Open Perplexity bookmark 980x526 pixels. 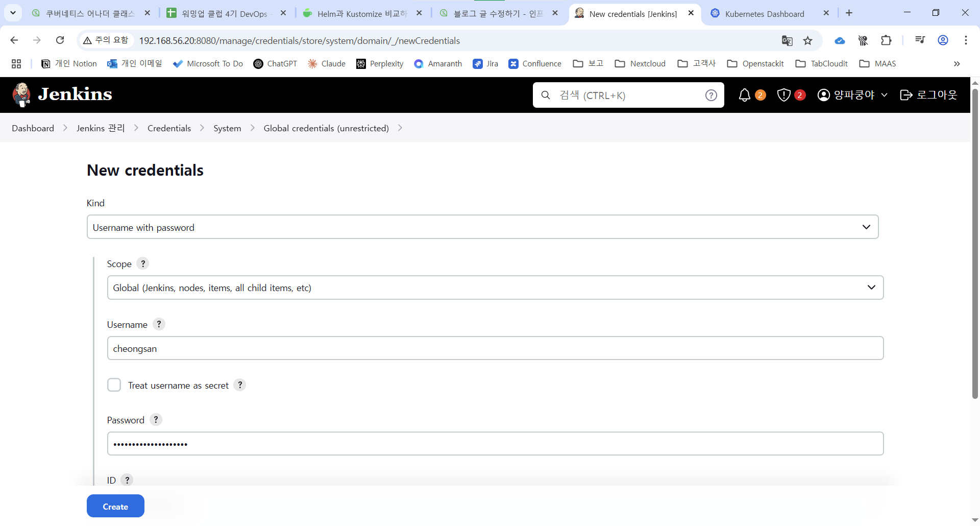[x=380, y=64]
